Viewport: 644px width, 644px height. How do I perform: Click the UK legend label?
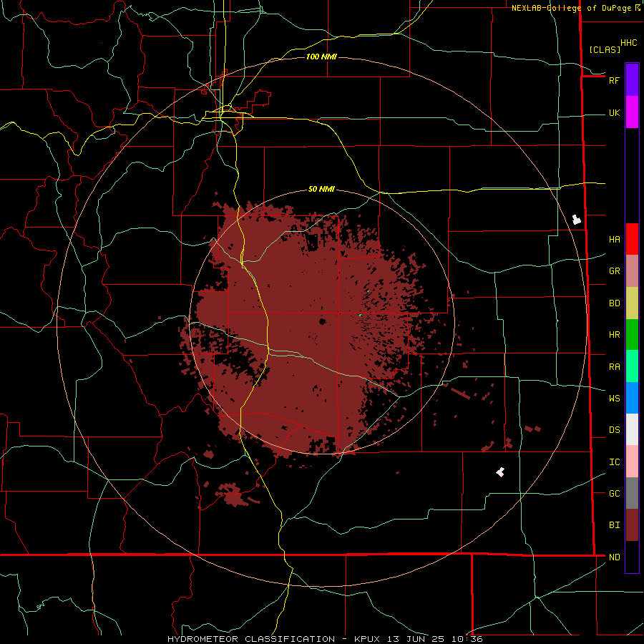click(x=614, y=113)
